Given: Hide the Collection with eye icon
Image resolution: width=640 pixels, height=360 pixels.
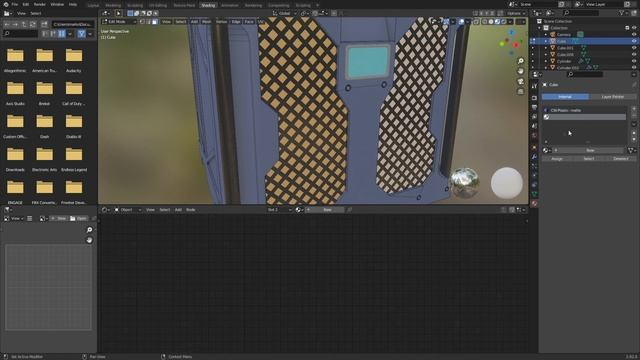Looking at the screenshot, I should [634, 28].
